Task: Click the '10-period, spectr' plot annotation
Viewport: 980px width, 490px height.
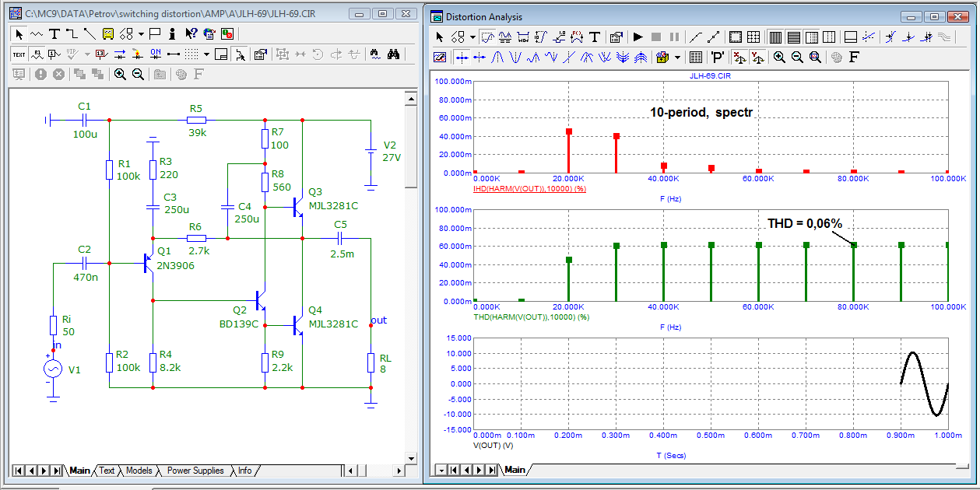Action: (x=701, y=112)
